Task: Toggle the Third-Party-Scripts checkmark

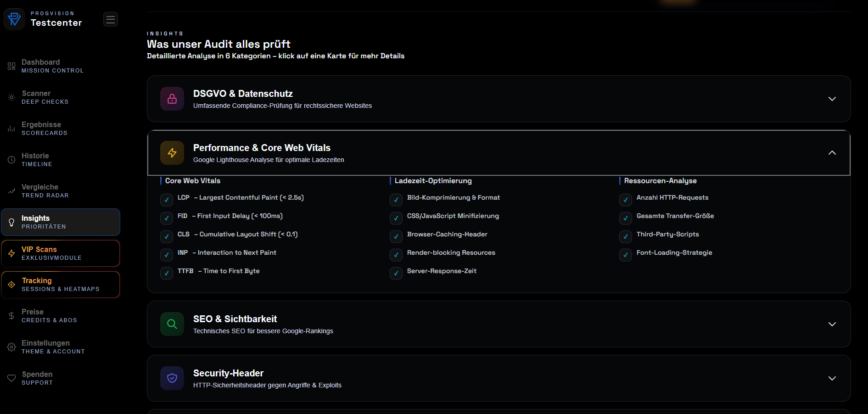Action: pyautogui.click(x=625, y=236)
